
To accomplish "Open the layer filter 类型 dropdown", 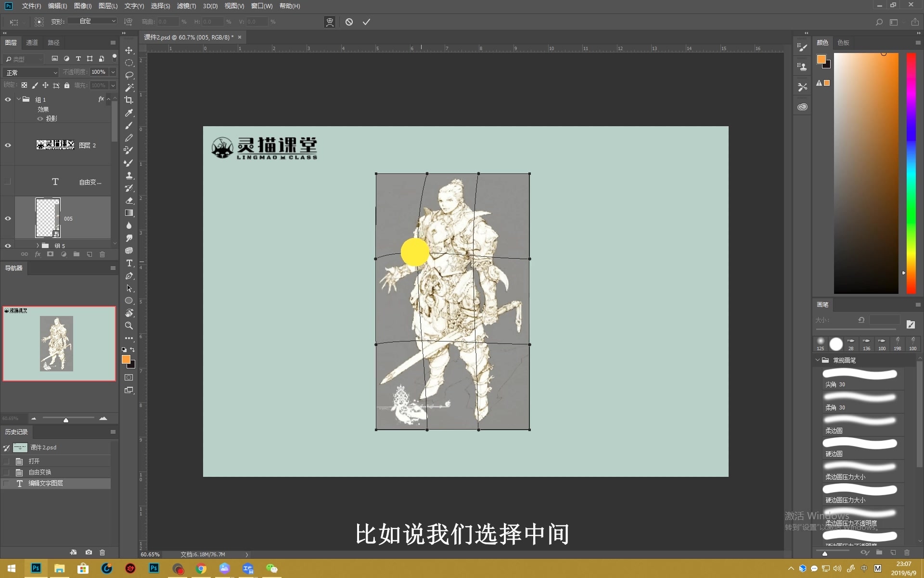I will [x=23, y=59].
